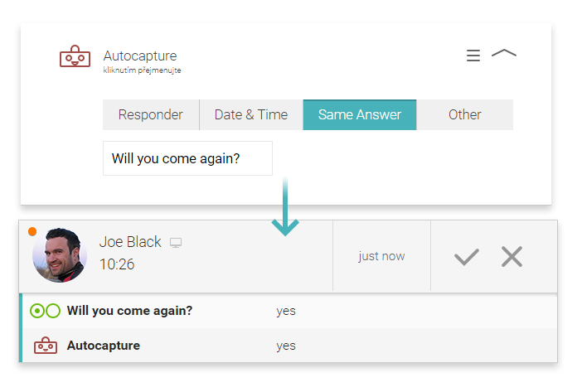Approve the response with the checkmark icon
This screenshot has height=392, width=577.
click(x=466, y=257)
